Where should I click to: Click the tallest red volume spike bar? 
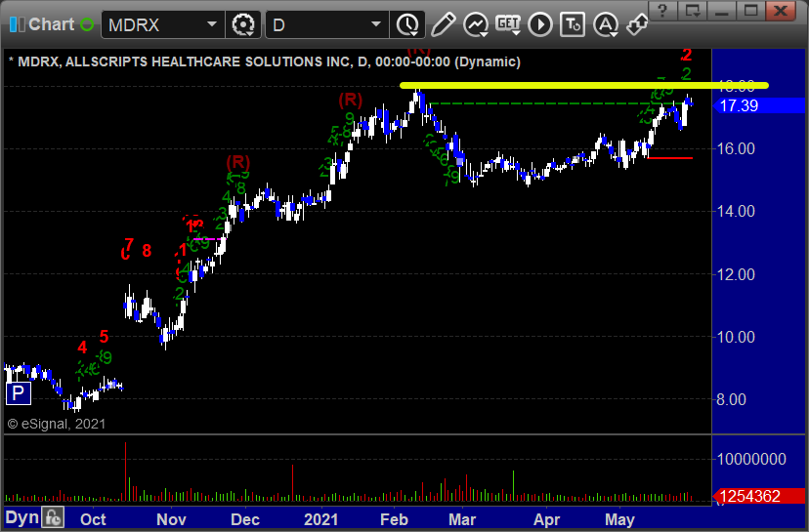pyautogui.click(x=125, y=471)
